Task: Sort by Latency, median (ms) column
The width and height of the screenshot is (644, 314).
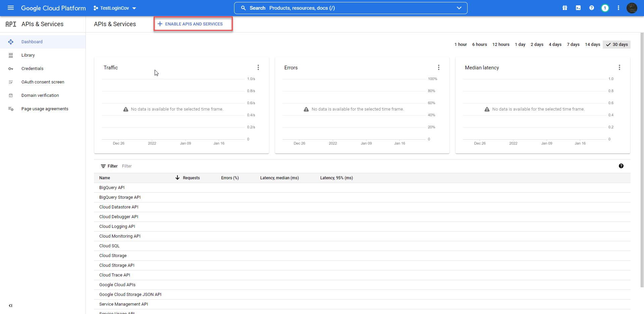Action: click(x=279, y=178)
